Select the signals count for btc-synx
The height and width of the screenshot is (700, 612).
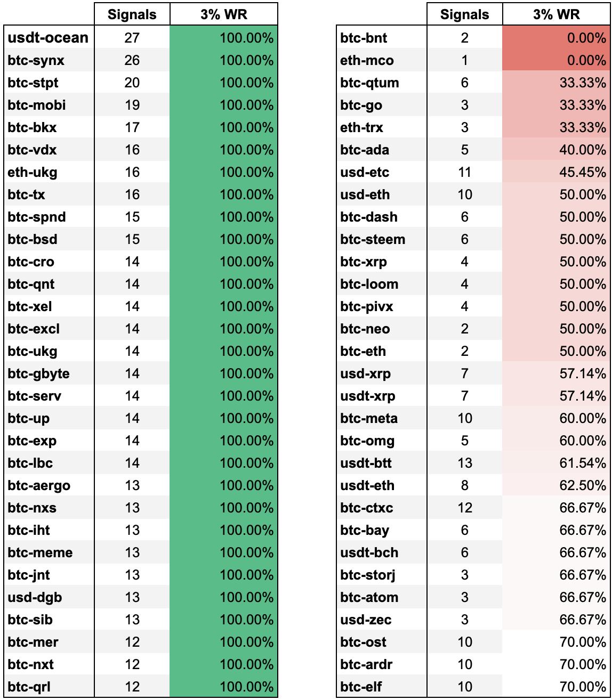(x=132, y=60)
